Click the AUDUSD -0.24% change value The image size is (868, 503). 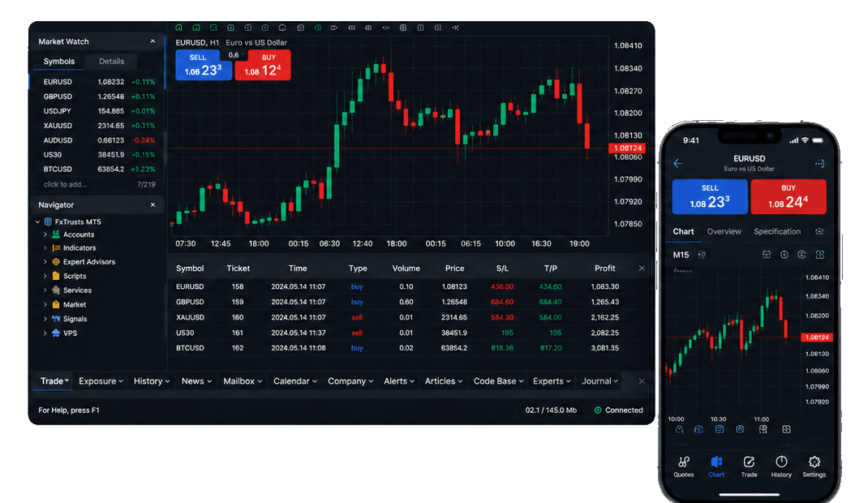click(144, 140)
